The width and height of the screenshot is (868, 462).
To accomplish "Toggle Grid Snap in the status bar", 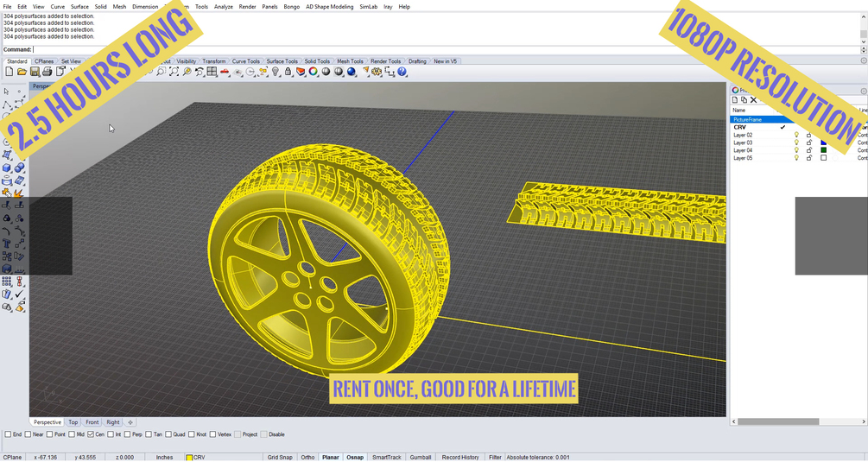I will [x=280, y=457].
